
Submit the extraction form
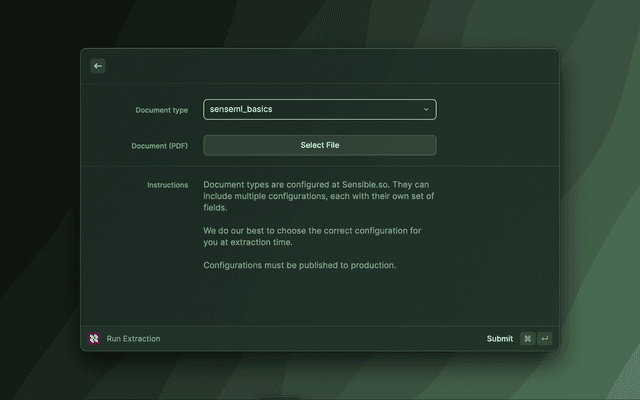(499, 339)
